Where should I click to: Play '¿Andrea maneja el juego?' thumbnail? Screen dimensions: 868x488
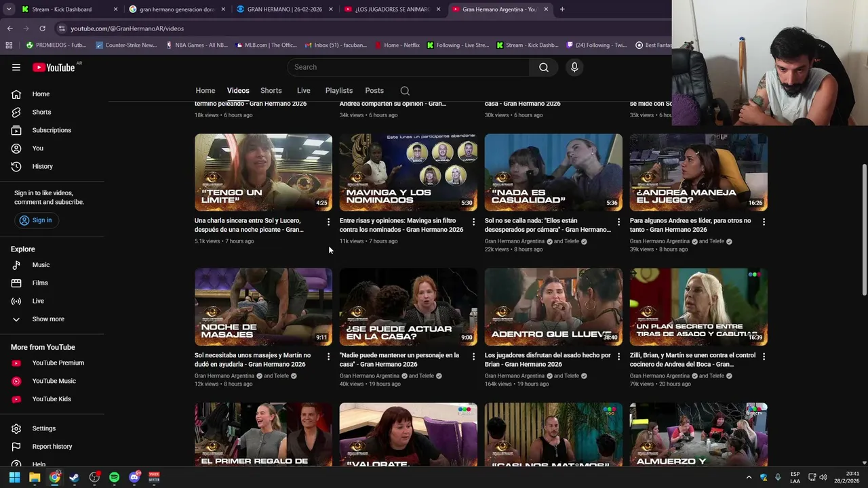pyautogui.click(x=698, y=172)
